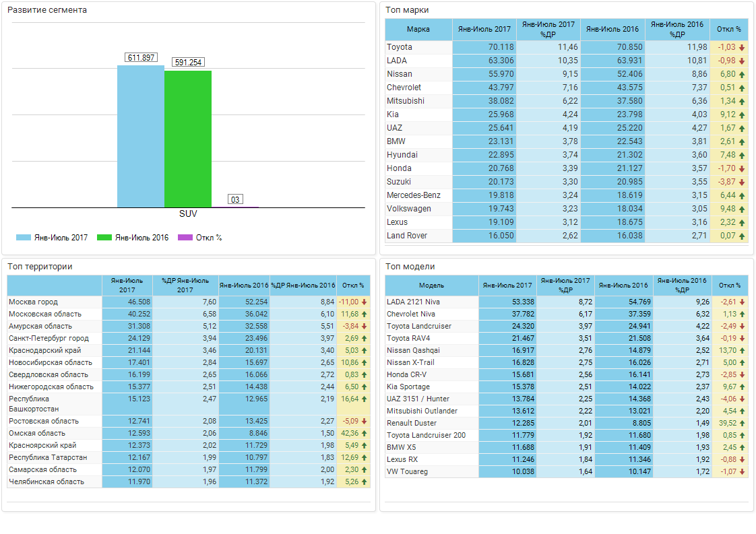Click the down arrow in the VW Touareg row
The height and width of the screenshot is (534, 756).
tap(742, 472)
